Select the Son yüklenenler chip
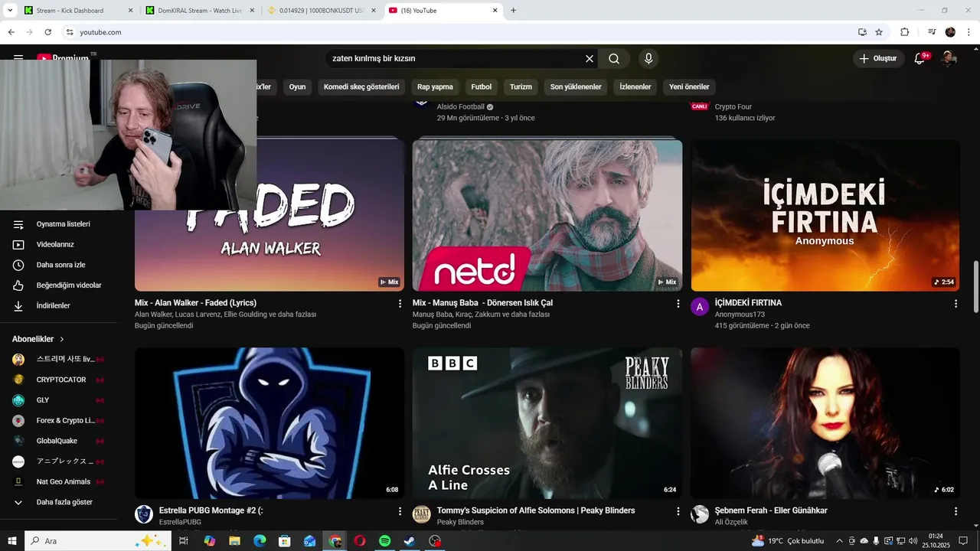Viewport: 980px width, 551px height. [x=576, y=86]
